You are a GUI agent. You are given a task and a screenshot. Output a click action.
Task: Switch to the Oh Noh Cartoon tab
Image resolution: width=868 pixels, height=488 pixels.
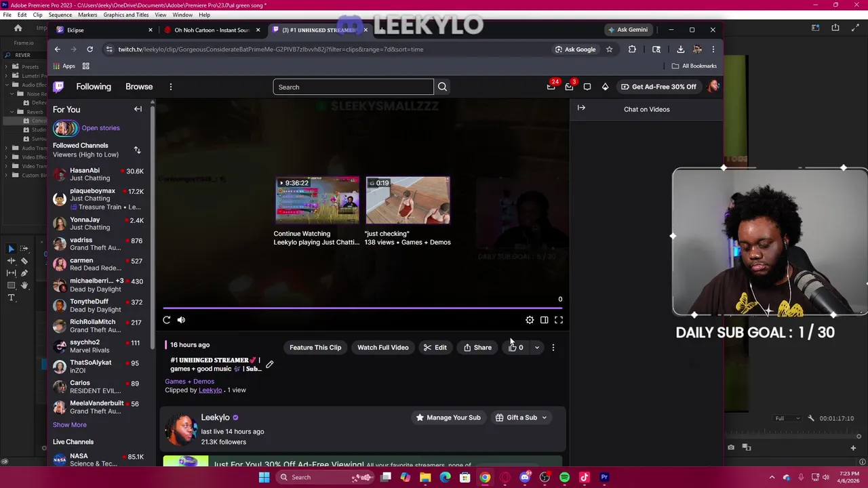point(212,30)
